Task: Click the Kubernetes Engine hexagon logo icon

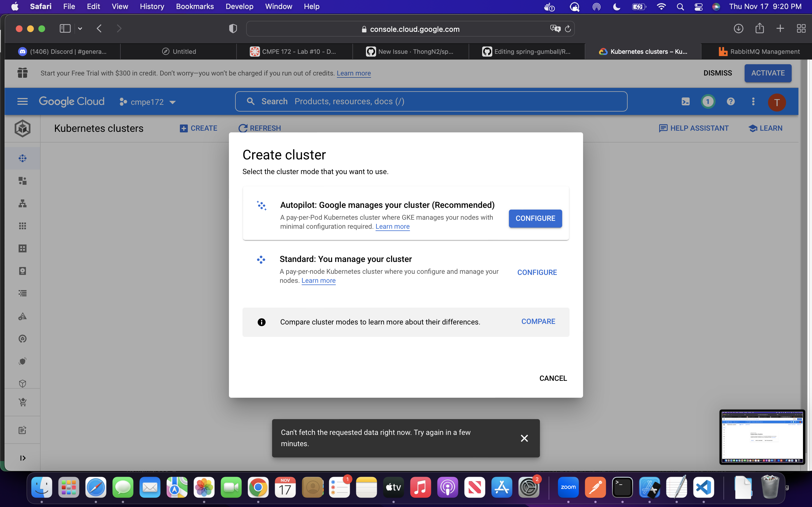Action: 23,128
